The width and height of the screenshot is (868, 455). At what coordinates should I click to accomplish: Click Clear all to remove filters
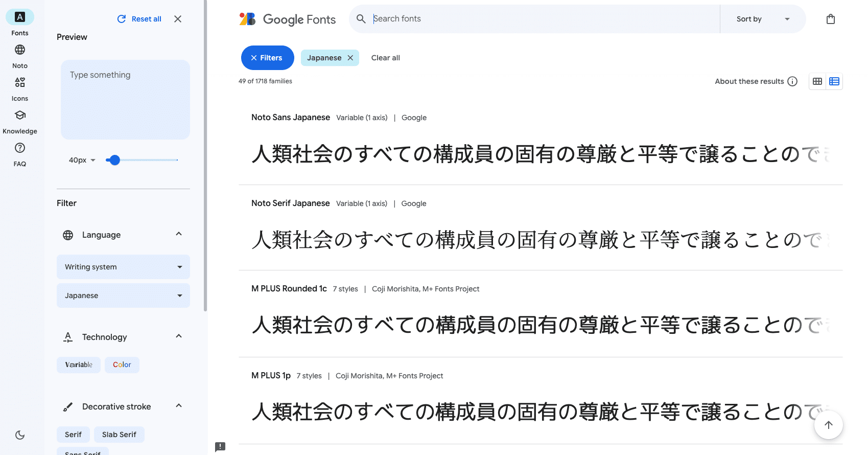pos(386,58)
